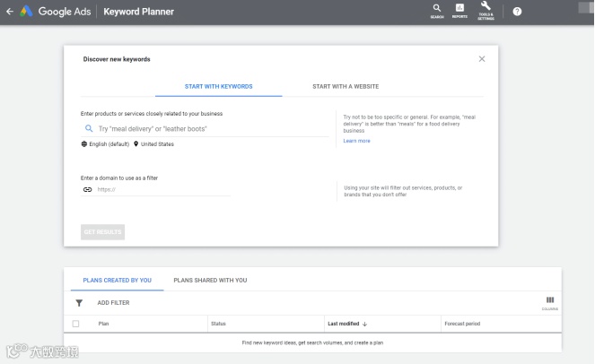
Task: Open the Search icon in top bar
Action: [437, 10]
